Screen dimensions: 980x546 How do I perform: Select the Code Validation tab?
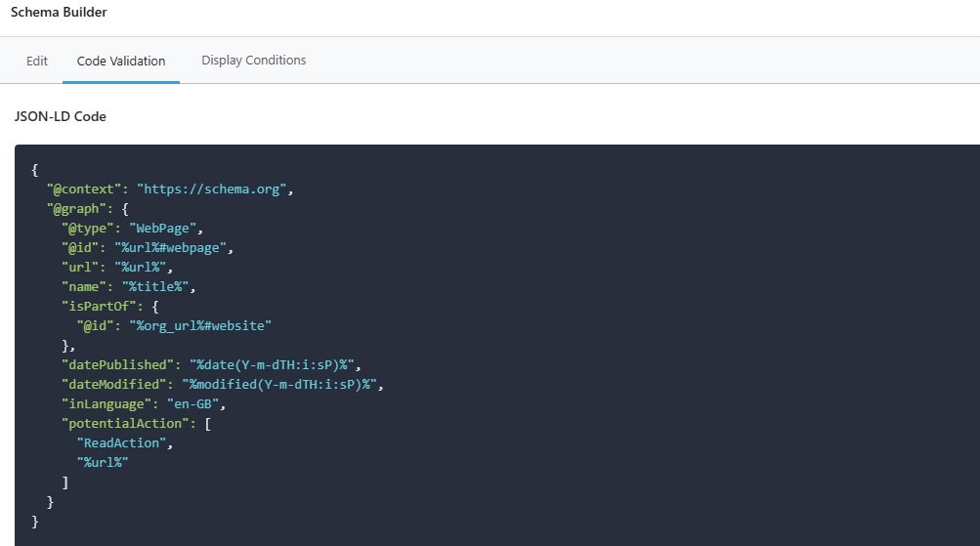[x=121, y=61]
